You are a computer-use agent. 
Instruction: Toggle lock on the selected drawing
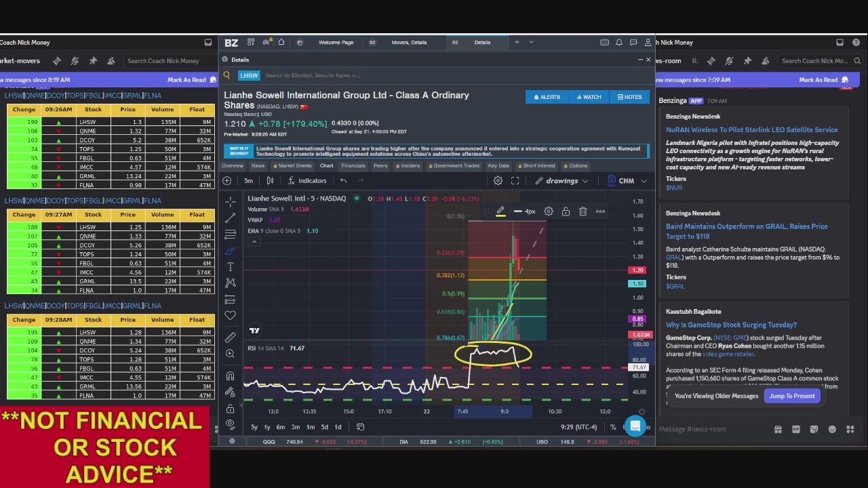tap(566, 211)
